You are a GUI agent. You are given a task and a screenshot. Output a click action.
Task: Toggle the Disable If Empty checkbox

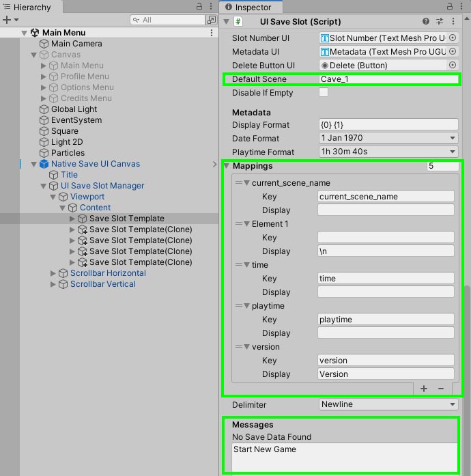point(324,92)
